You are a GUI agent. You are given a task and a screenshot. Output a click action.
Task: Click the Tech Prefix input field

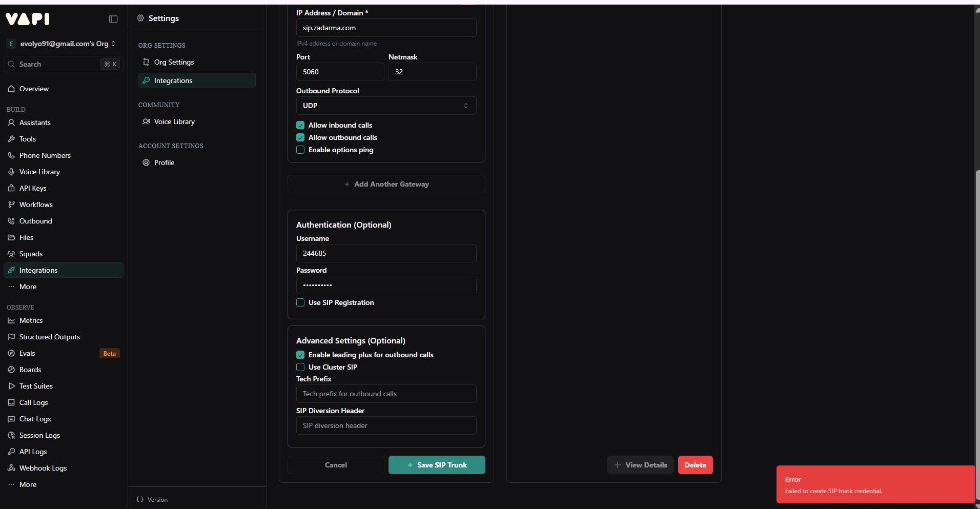(386, 394)
